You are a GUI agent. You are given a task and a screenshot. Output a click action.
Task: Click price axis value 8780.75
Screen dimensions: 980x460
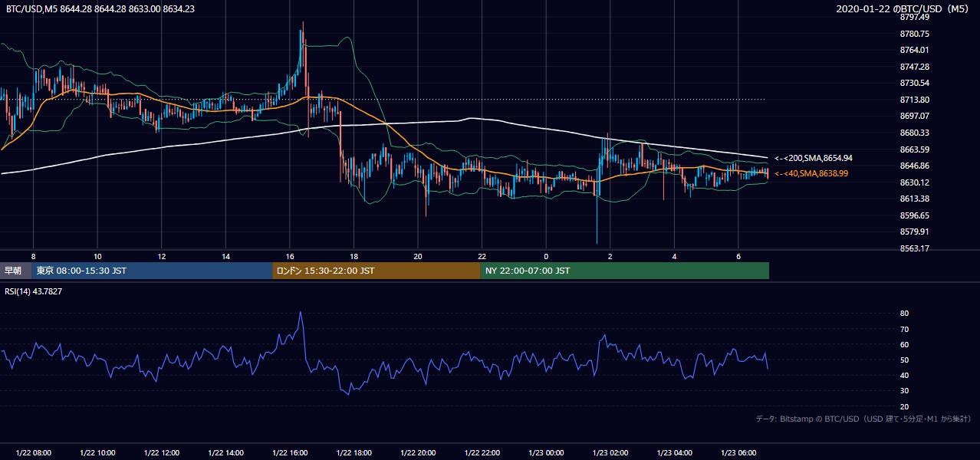pyautogui.click(x=915, y=34)
